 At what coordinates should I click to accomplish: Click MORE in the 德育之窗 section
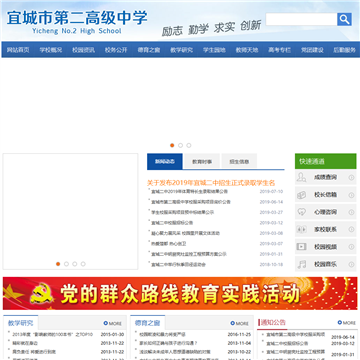[240, 323]
